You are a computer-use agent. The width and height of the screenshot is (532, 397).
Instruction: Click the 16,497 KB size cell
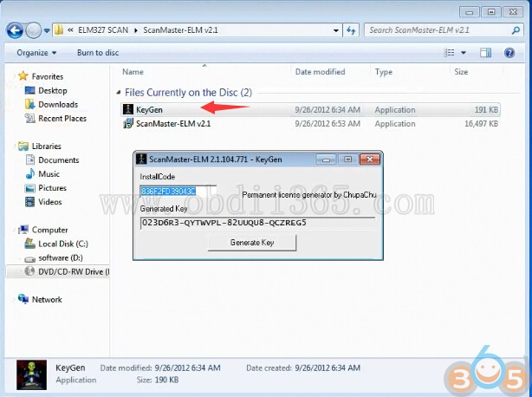tap(482, 123)
